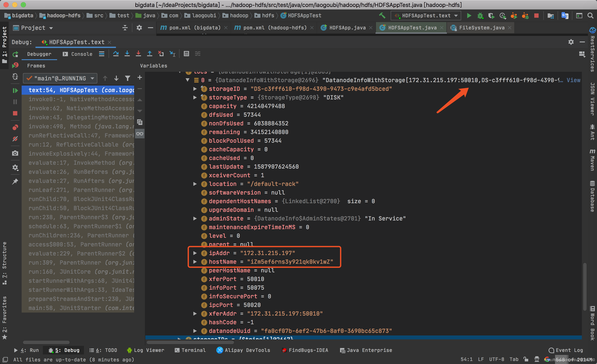Click the variables horizontal scrollbar
The width and height of the screenshot is (597, 364).
pyautogui.click(x=190, y=342)
